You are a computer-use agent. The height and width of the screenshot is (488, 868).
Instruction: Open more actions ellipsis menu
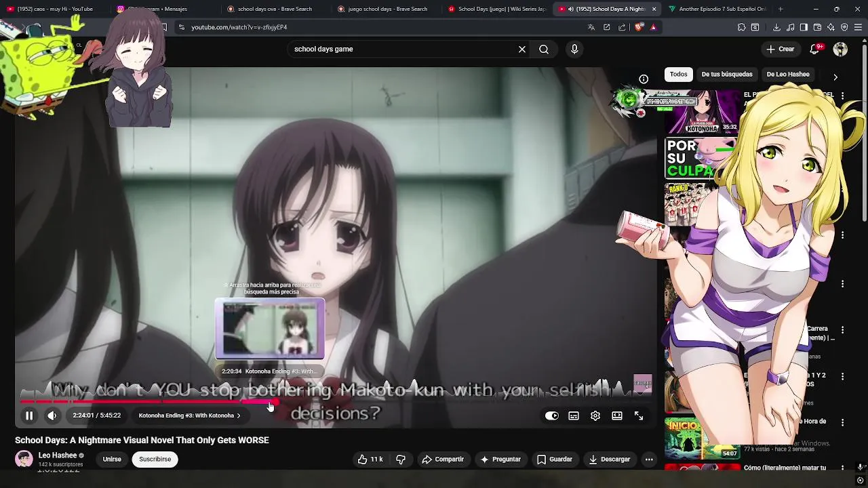(649, 459)
